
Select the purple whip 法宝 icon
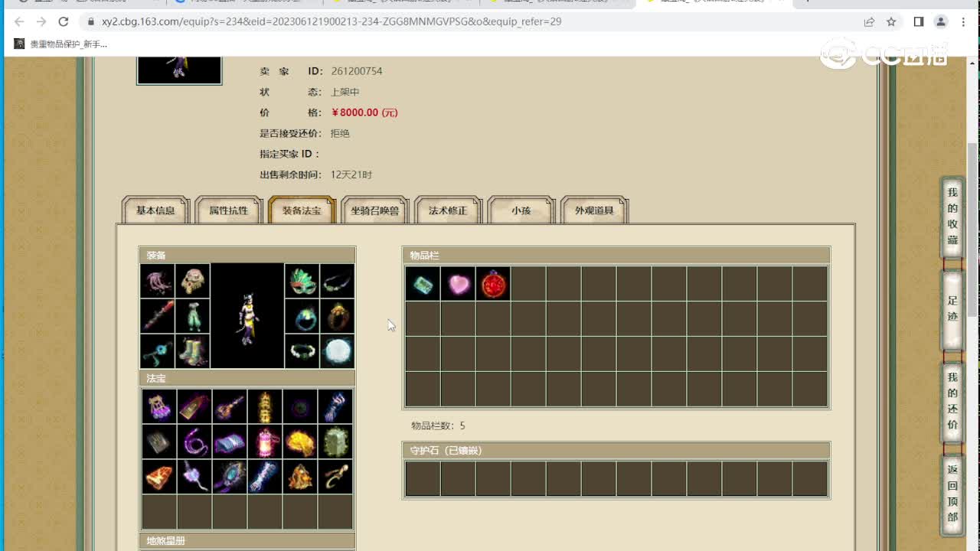click(x=194, y=442)
